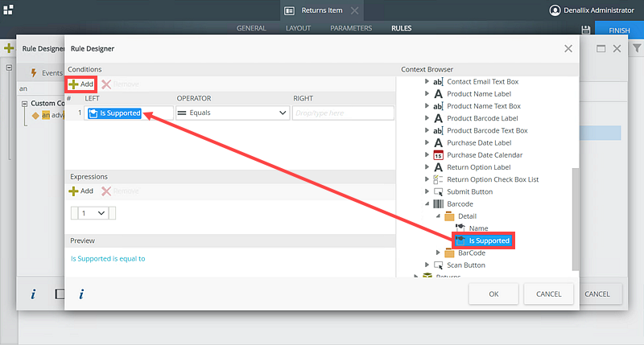Click the Events tab in background designer
Viewport: 644px width, 345px height.
click(x=47, y=73)
